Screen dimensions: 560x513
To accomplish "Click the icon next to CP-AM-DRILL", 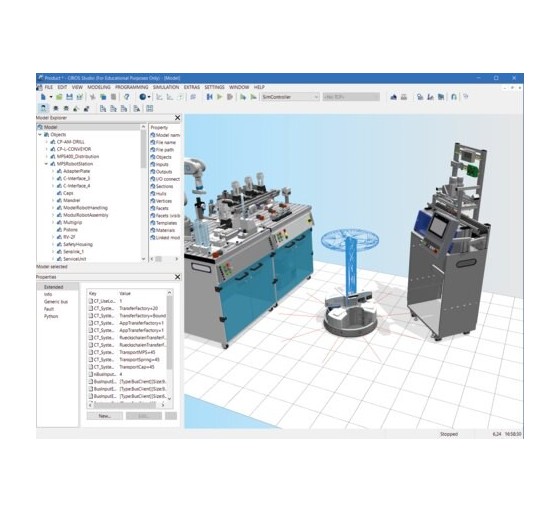I will 53,142.
